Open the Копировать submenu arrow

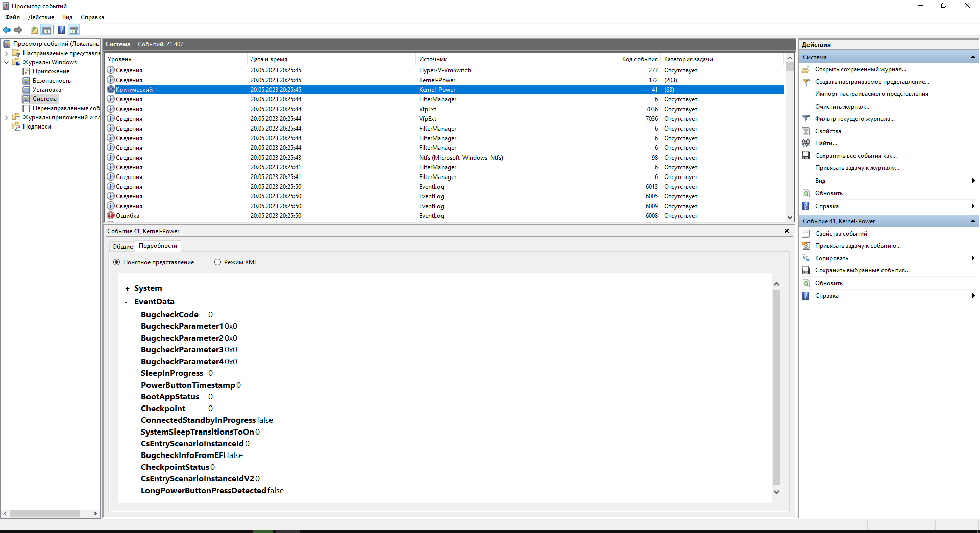[973, 258]
